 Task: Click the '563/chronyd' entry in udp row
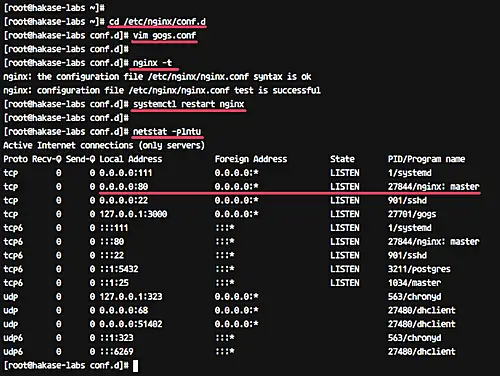(x=414, y=297)
